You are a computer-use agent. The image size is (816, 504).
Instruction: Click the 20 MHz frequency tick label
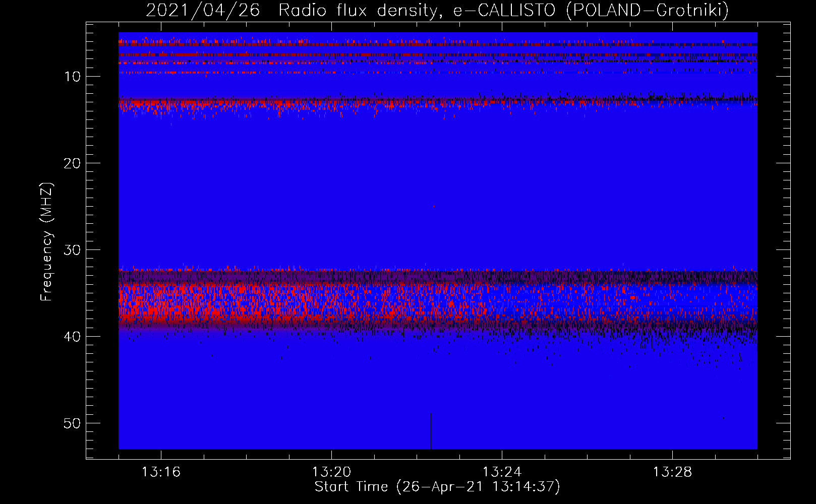tap(72, 163)
